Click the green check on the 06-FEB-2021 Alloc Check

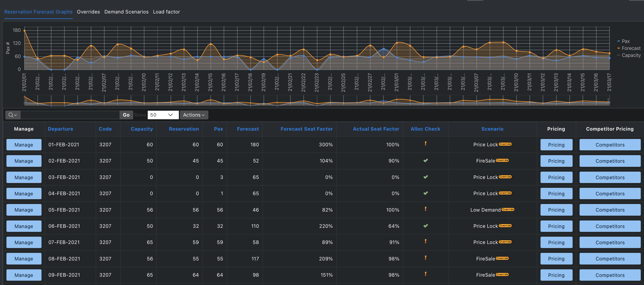point(425,226)
